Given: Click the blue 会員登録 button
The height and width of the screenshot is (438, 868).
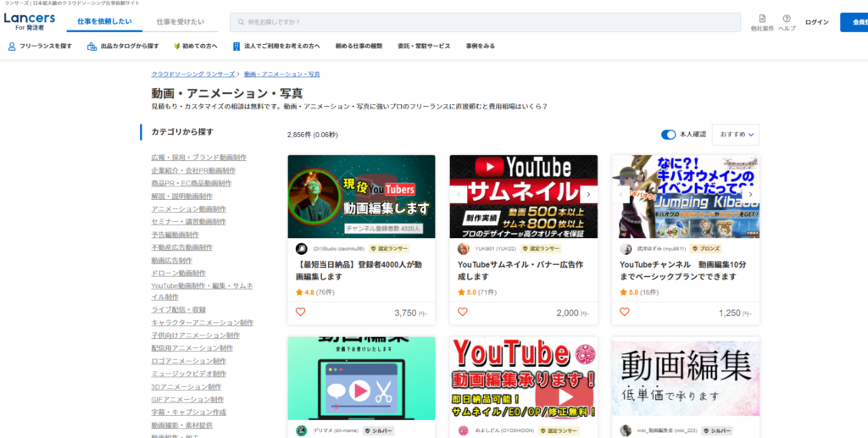Looking at the screenshot, I should coord(854,22).
